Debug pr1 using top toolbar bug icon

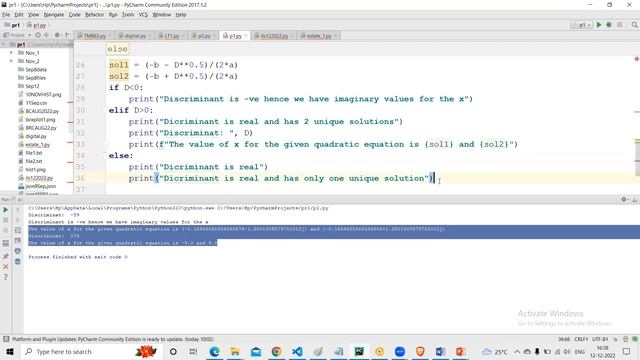[x=609, y=25]
